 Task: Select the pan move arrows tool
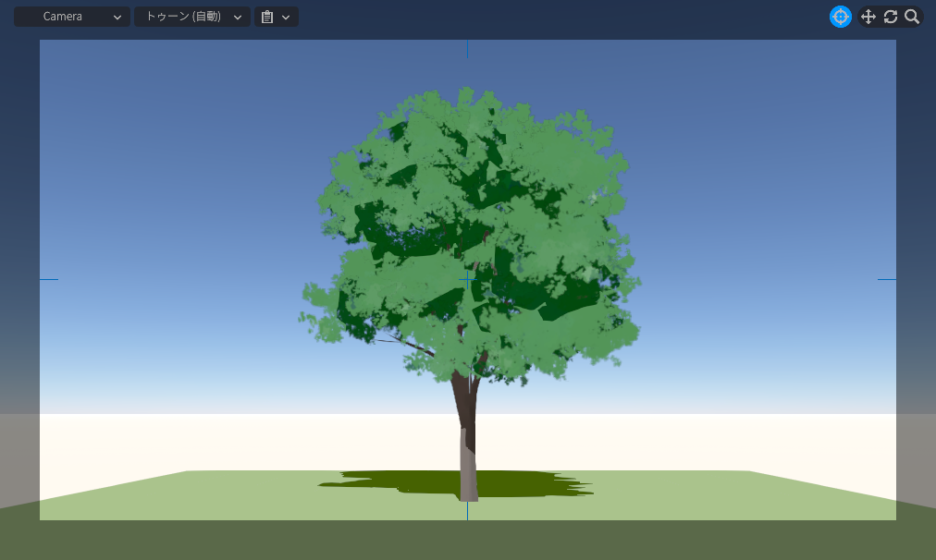[x=868, y=17]
